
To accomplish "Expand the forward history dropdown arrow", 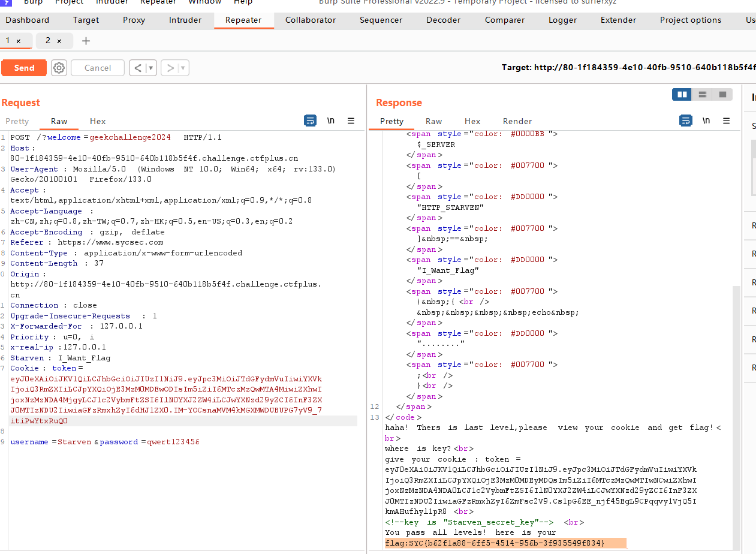I will click(182, 68).
